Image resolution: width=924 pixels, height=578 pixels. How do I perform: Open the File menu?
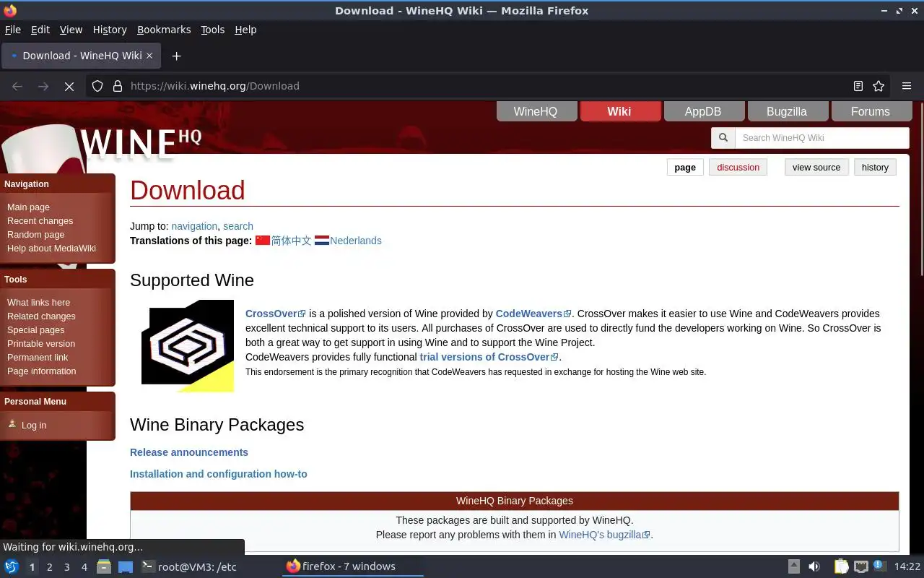coord(13,30)
